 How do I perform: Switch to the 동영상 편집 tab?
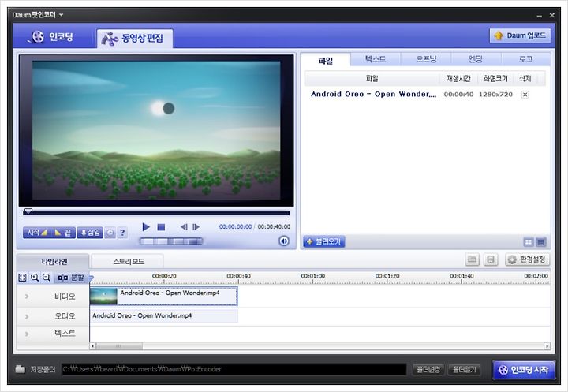pyautogui.click(x=134, y=38)
